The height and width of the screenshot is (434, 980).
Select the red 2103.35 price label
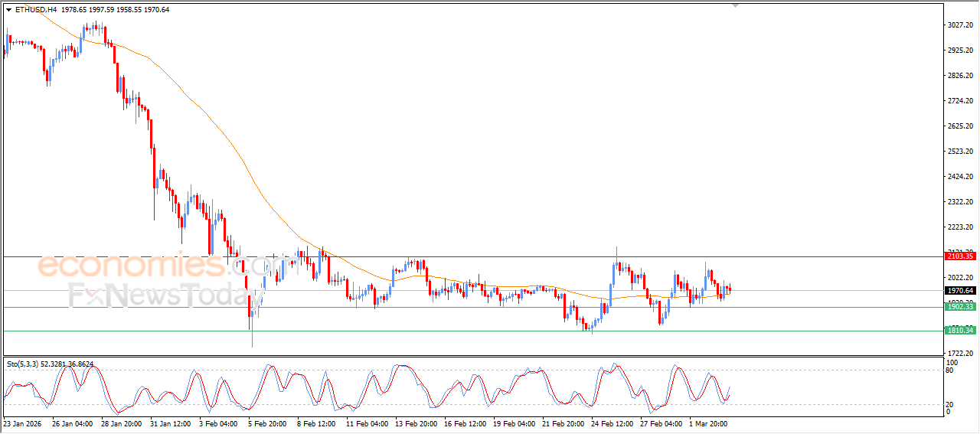[960, 256]
